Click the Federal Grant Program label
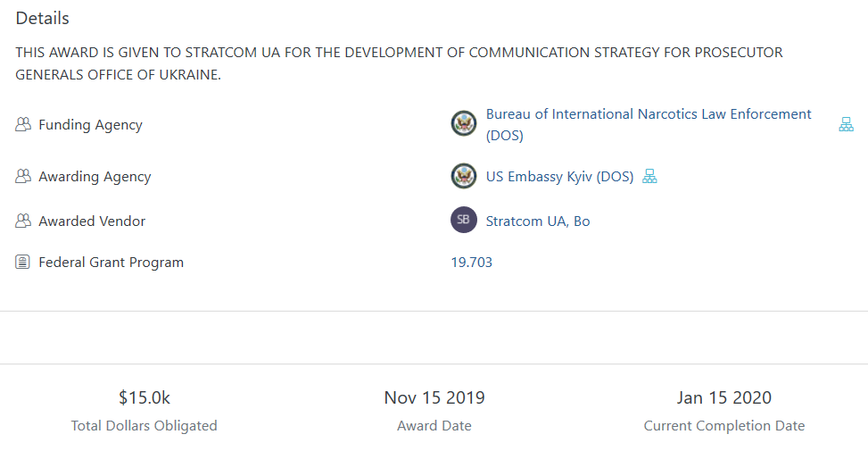868x451 pixels. [x=111, y=263]
